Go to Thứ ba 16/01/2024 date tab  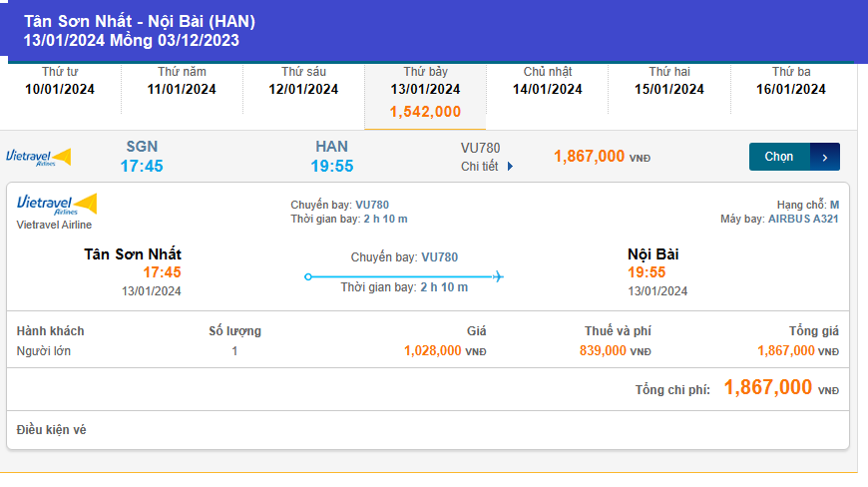point(791,81)
